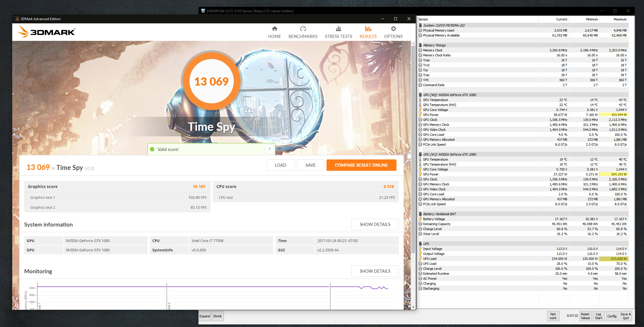644x327 pixels.
Task: Click GPU #0 GPU Temperature thermometer icon
Action: click(x=420, y=100)
